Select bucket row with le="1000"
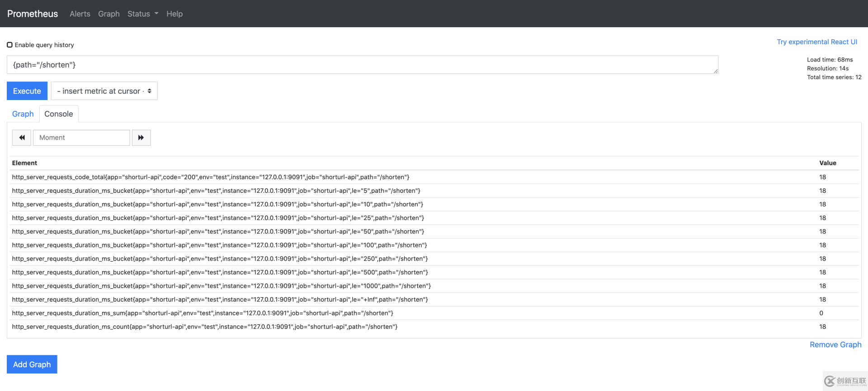Image resolution: width=868 pixels, height=391 pixels. [x=434, y=286]
